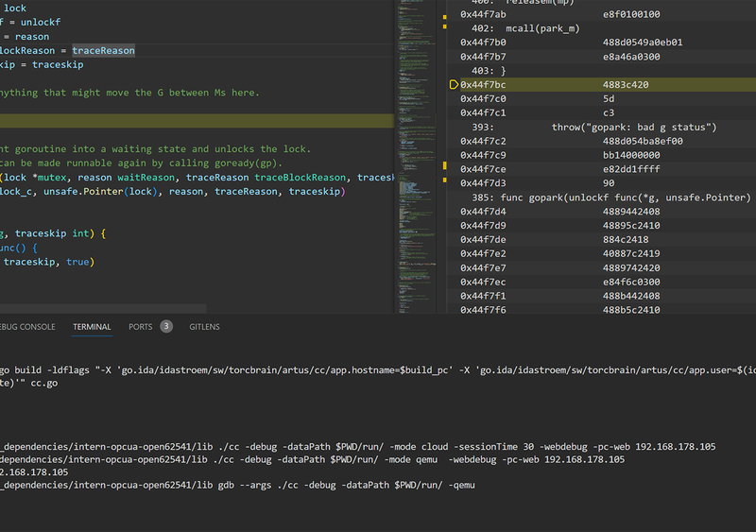Switch to the TERMINAL tab
756x532 pixels.
click(x=92, y=327)
